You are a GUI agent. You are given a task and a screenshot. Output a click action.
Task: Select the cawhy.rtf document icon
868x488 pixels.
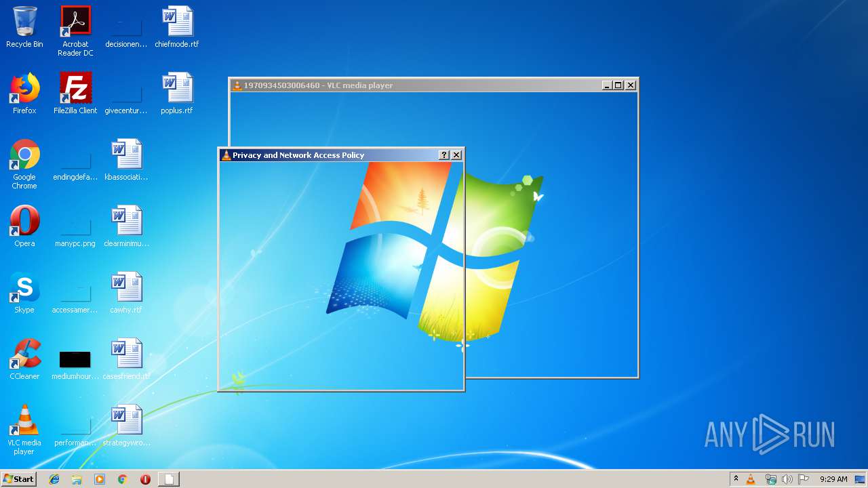[126, 293]
